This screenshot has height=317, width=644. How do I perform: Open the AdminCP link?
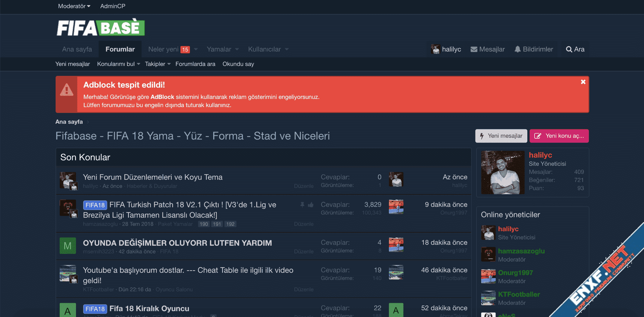tap(113, 6)
